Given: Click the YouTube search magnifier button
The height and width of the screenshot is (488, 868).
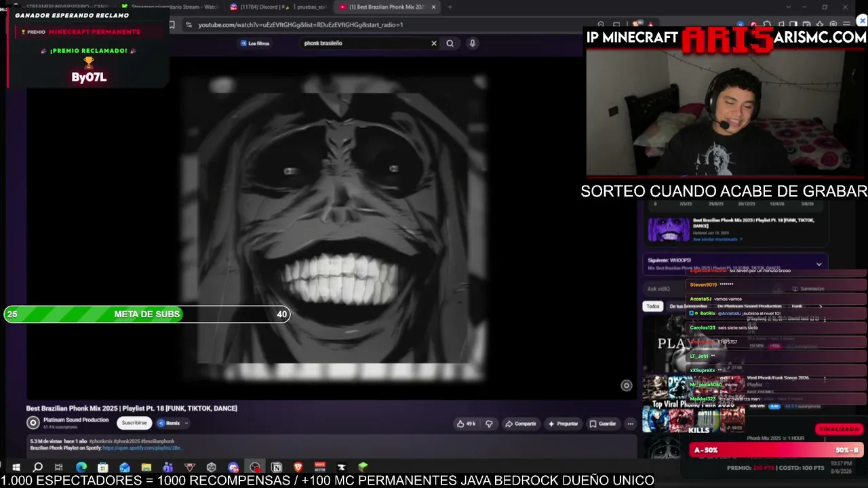Looking at the screenshot, I should coord(450,43).
